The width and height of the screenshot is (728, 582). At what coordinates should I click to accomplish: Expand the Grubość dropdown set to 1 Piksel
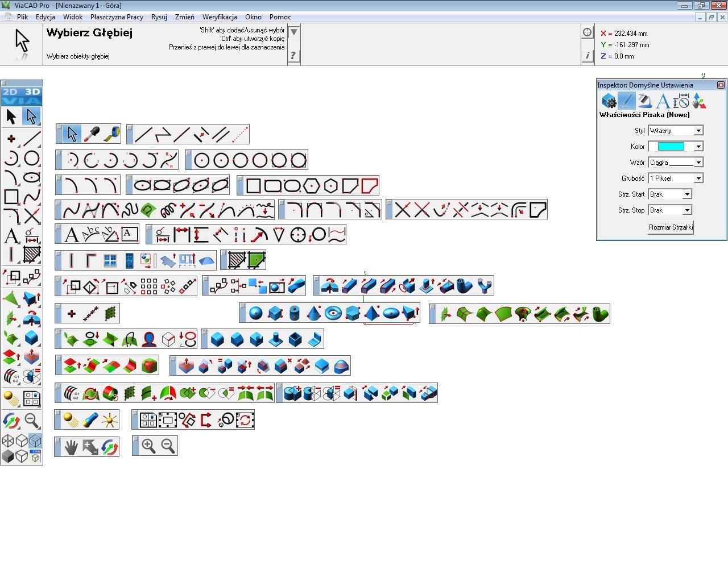[x=676, y=178]
